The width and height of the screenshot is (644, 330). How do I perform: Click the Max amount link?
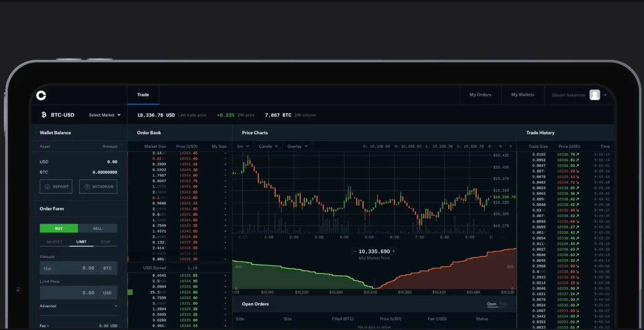[48, 268]
